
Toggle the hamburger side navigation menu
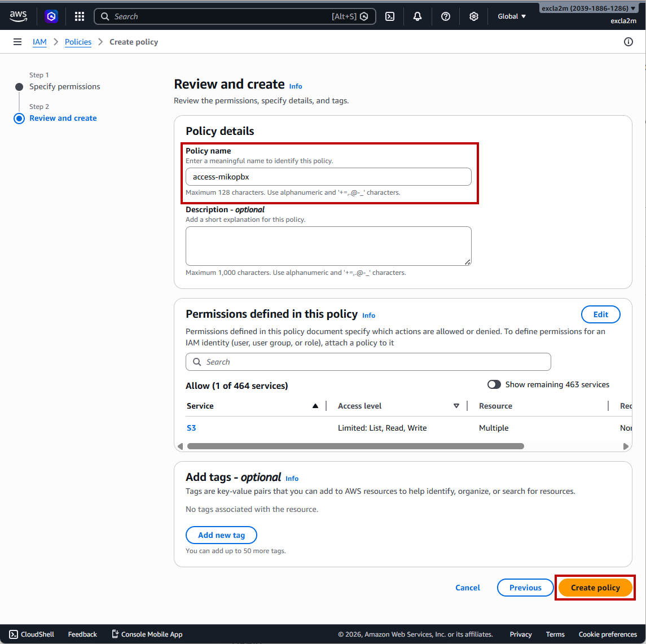pos(17,42)
